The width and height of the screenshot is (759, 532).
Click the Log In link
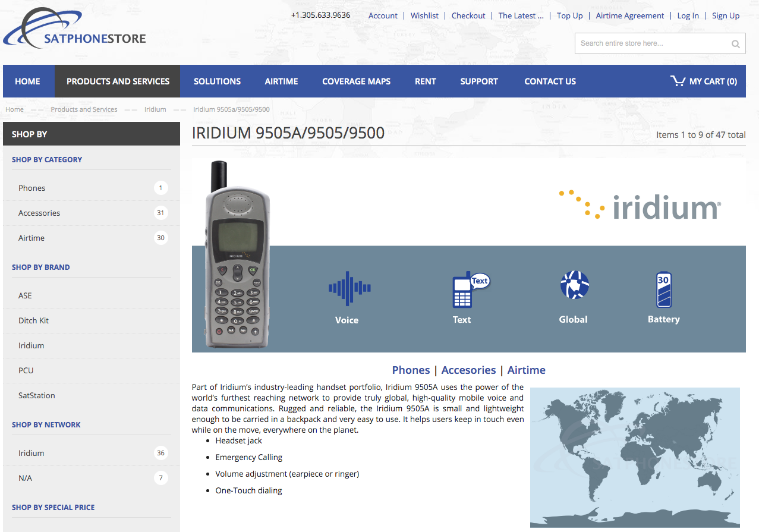pyautogui.click(x=688, y=16)
